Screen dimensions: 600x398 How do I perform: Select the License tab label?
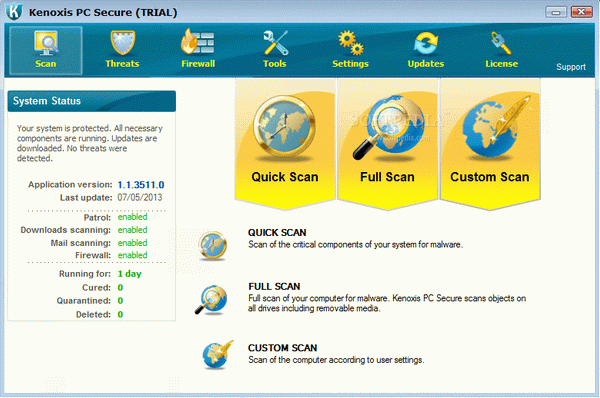tap(502, 64)
